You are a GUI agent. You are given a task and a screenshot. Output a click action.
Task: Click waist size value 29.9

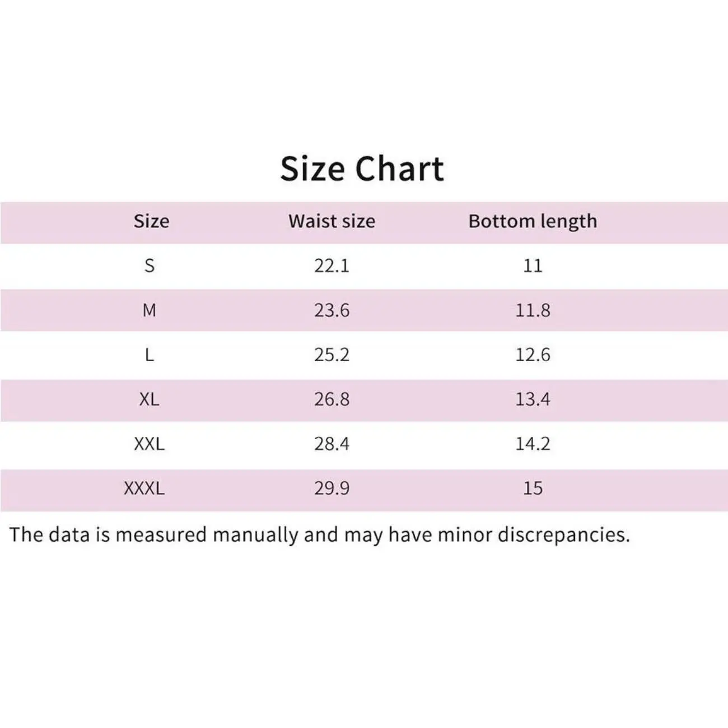(x=332, y=488)
